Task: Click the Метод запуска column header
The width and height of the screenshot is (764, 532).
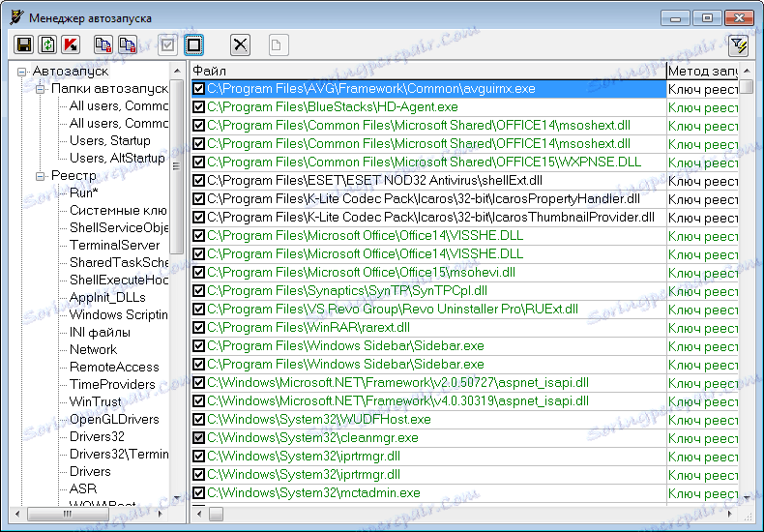Action: click(x=703, y=72)
